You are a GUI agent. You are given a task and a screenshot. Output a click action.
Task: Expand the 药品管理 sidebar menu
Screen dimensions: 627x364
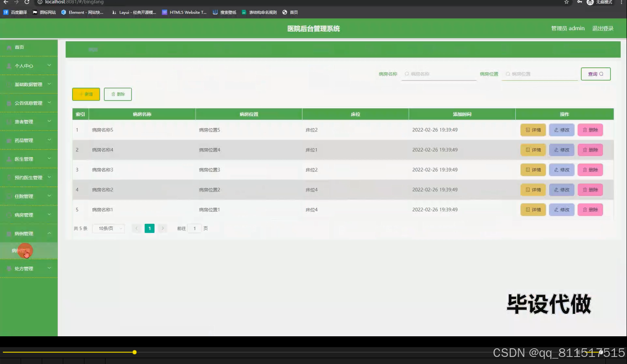[x=29, y=140]
